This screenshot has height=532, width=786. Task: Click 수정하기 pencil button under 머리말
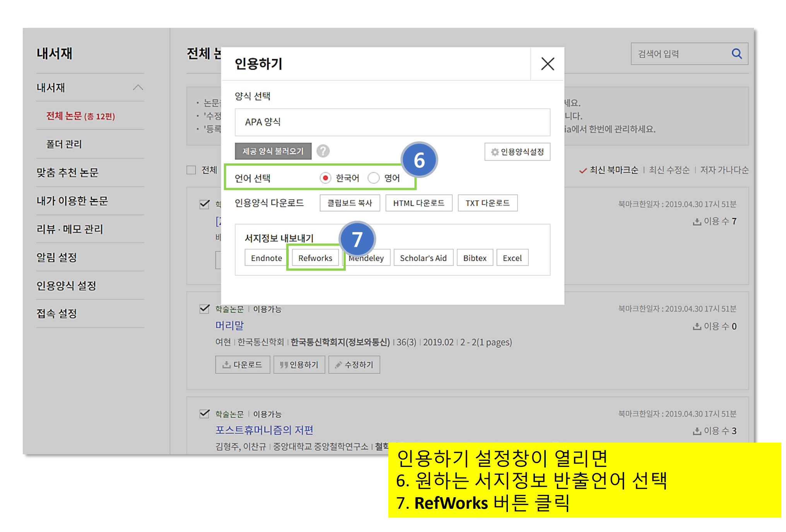click(354, 364)
